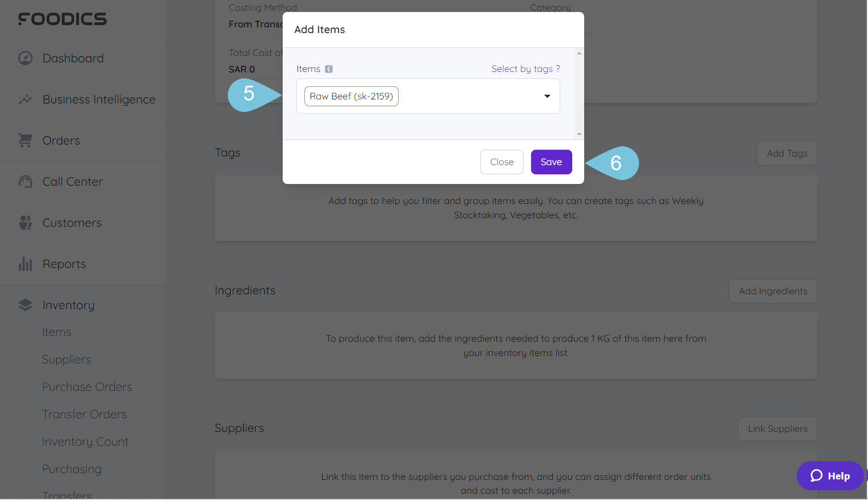Click the Customers people icon
Image resolution: width=868 pixels, height=500 pixels.
tap(25, 223)
